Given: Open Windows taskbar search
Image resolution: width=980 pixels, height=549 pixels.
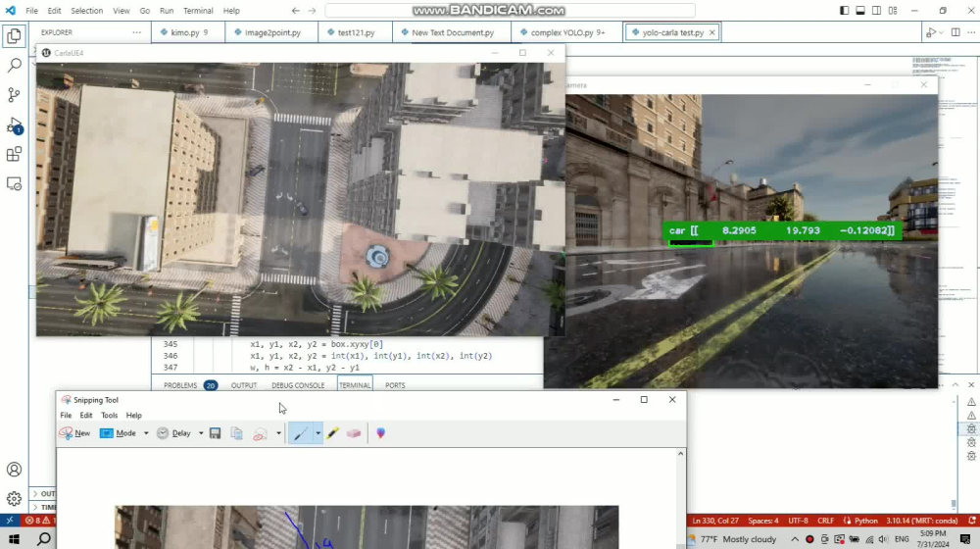Looking at the screenshot, I should 44,538.
